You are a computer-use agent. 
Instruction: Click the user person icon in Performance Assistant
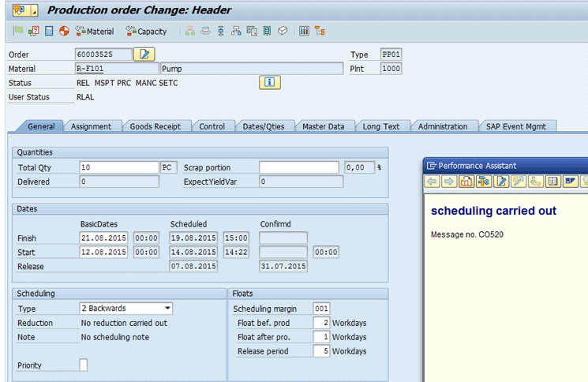(535, 182)
